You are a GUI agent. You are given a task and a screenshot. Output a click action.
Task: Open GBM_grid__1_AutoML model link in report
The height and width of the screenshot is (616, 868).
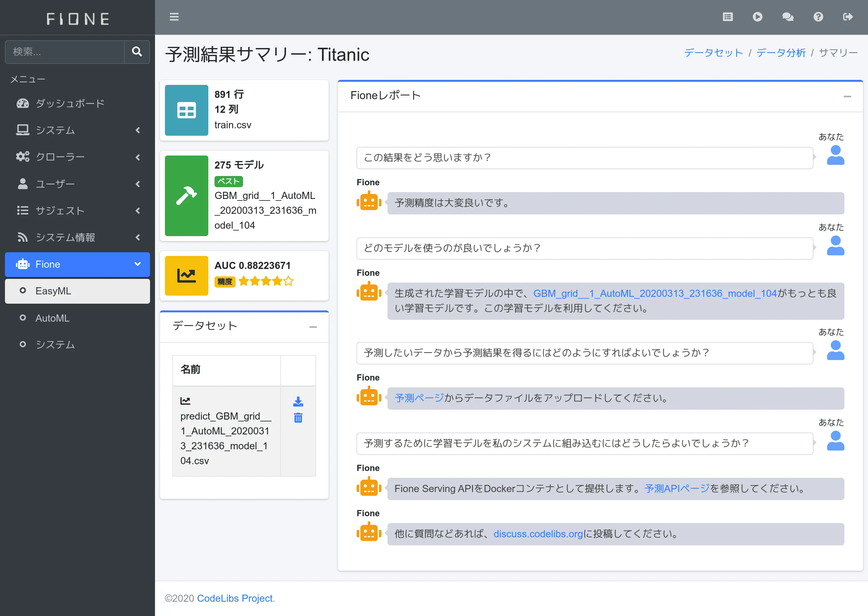point(655,293)
